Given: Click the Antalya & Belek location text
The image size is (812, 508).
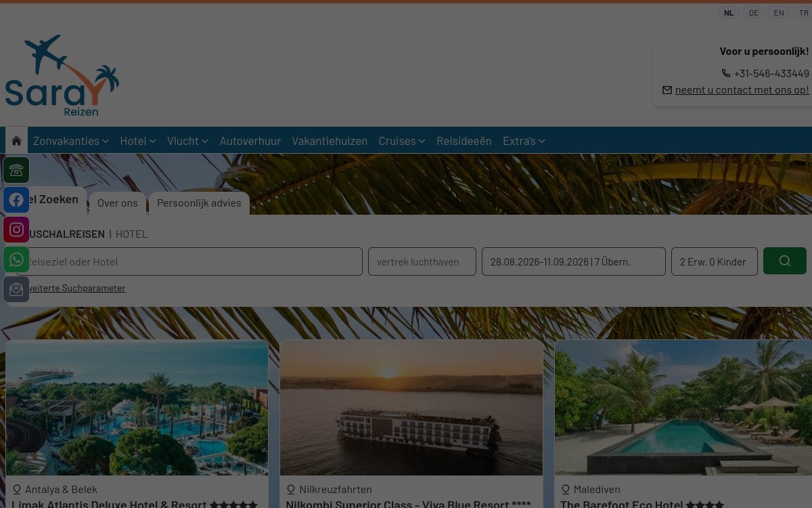Looking at the screenshot, I should pyautogui.click(x=61, y=489).
